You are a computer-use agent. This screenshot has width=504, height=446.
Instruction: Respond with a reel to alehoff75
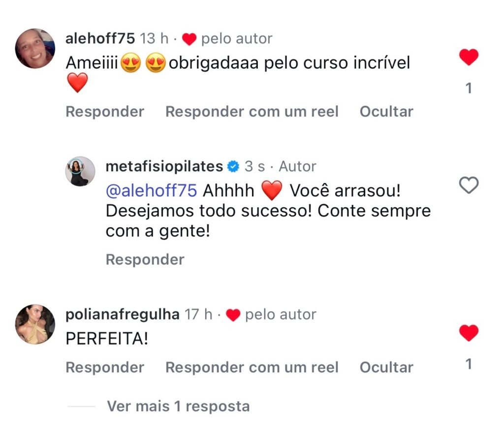coord(252,112)
